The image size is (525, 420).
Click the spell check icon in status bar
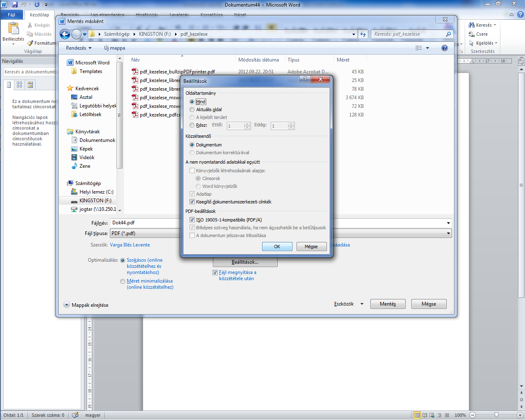click(75, 415)
